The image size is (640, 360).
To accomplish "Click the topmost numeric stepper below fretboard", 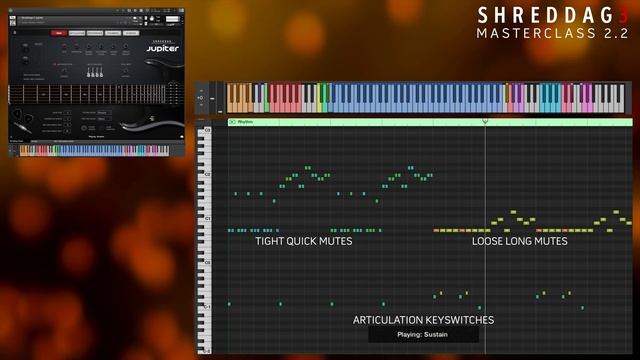I will pos(67,112).
